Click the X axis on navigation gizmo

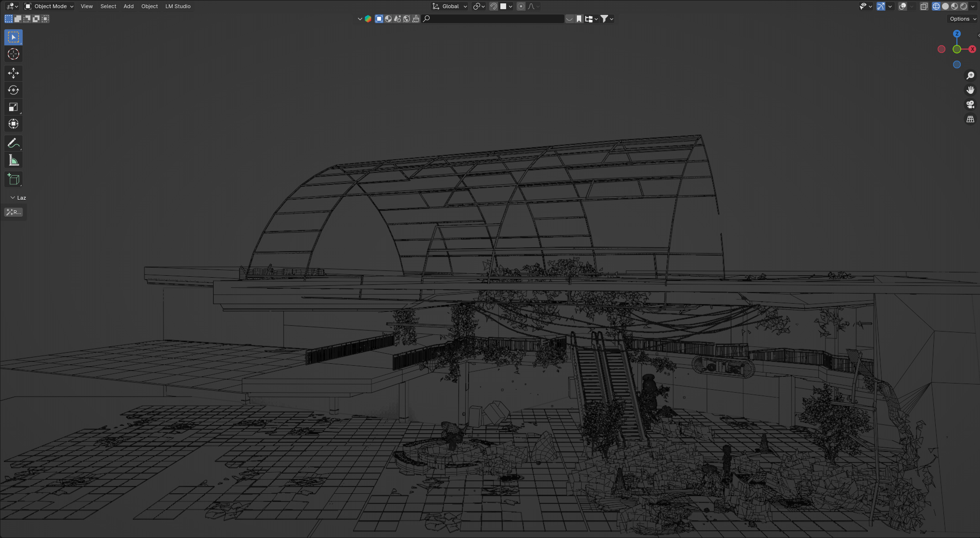tap(972, 49)
